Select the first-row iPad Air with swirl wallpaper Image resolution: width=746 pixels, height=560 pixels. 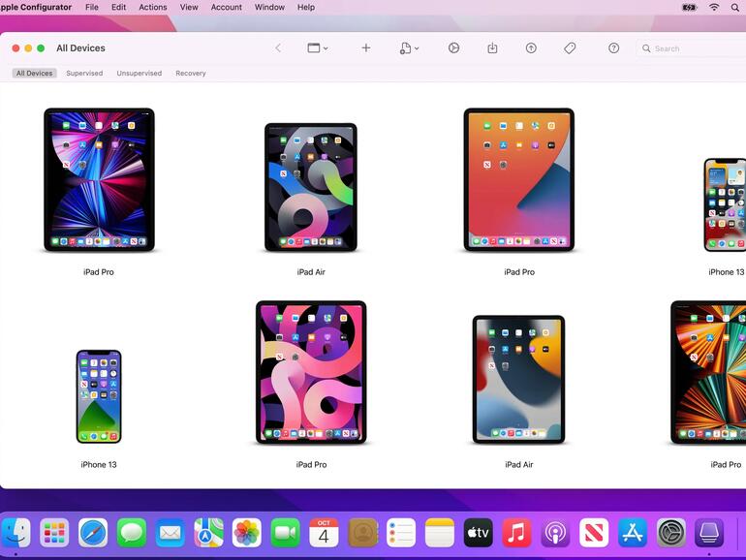[311, 187]
